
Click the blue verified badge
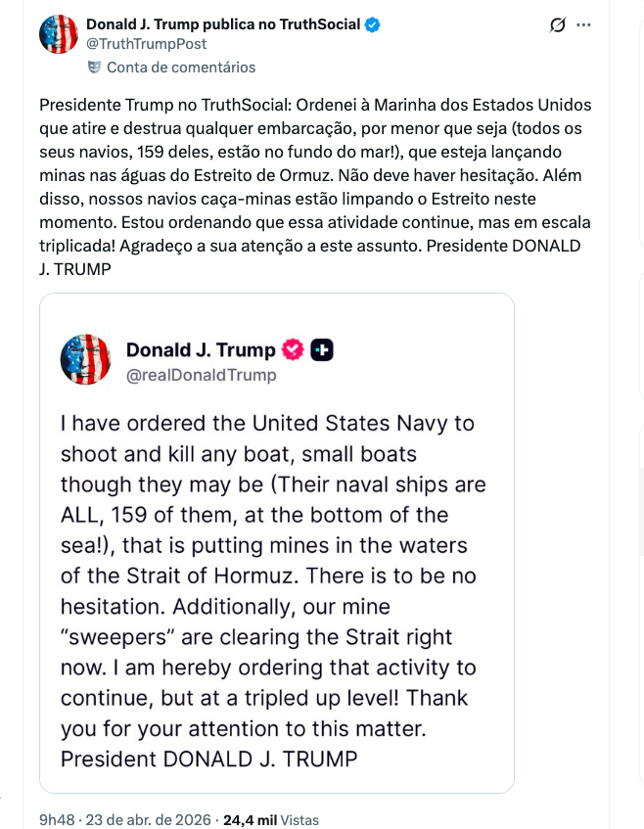click(373, 24)
